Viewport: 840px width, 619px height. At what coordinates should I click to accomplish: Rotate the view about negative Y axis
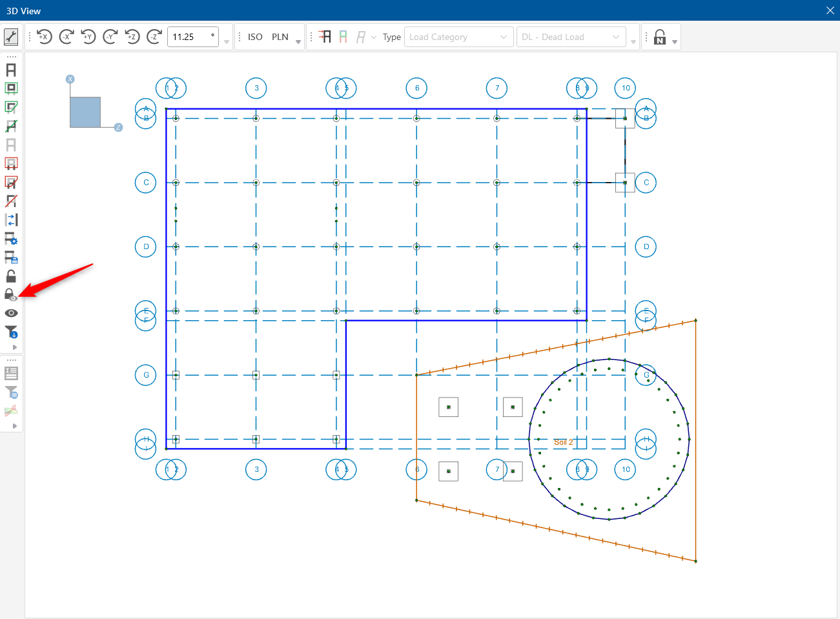110,37
